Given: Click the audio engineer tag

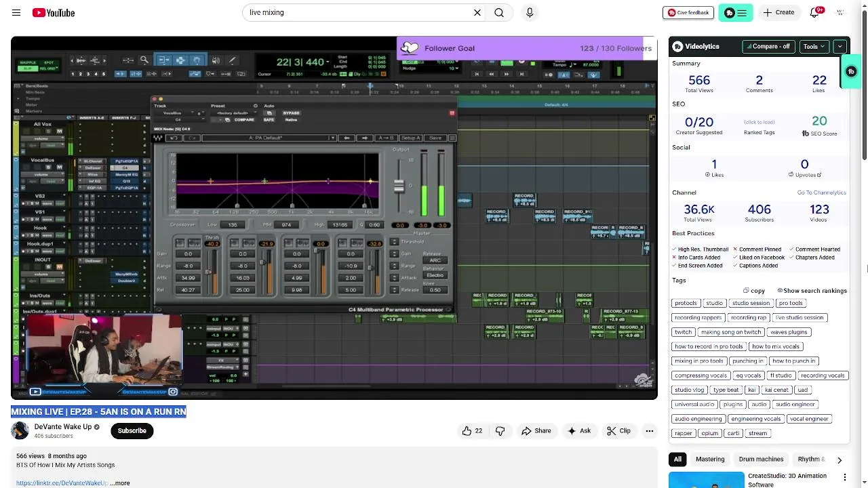Looking at the screenshot, I should 795,405.
